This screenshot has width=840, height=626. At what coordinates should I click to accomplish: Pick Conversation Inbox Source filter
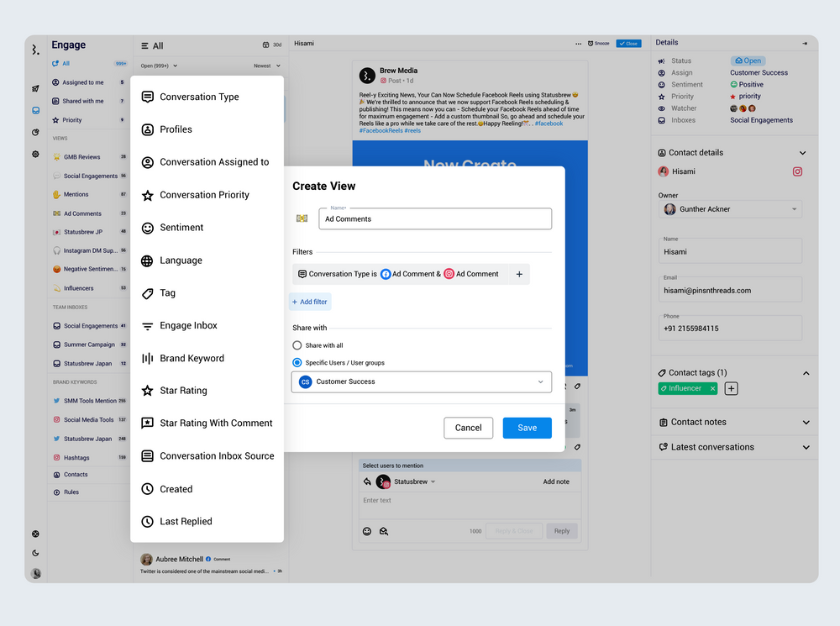tap(207, 456)
